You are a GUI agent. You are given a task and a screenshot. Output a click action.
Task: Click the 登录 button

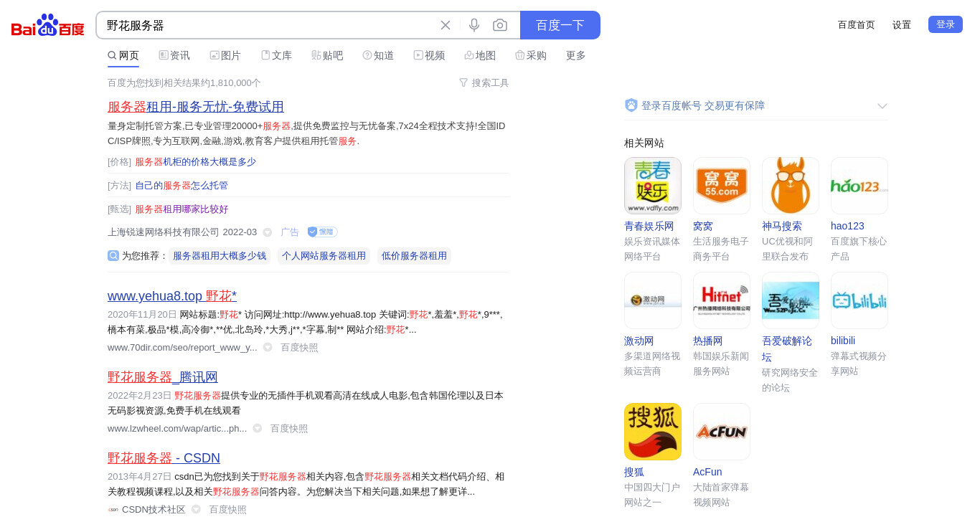pos(946,24)
